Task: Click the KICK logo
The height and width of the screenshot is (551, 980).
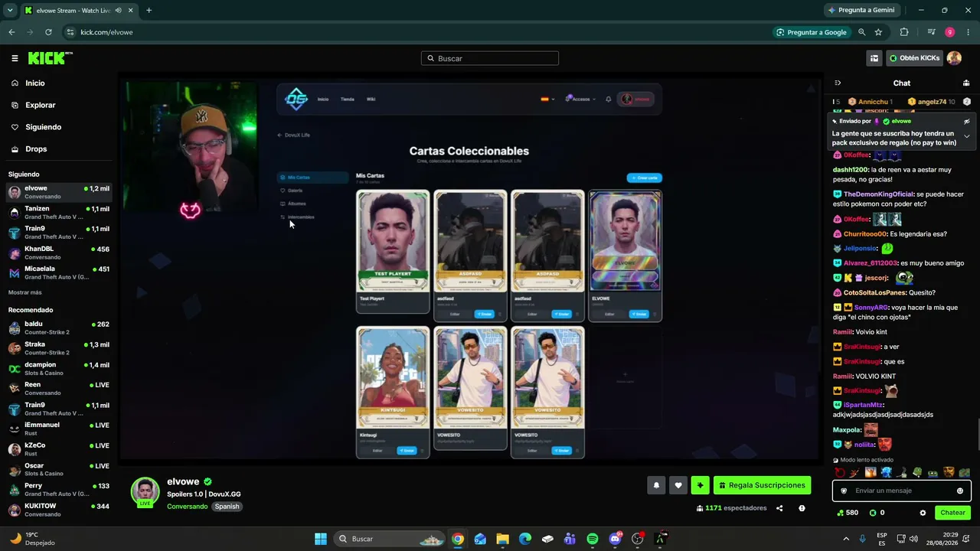Action: click(x=50, y=58)
